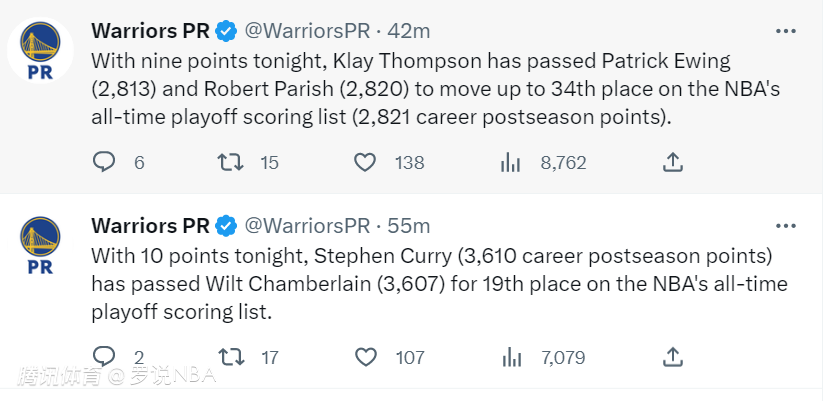Viewport: 838px width, 401px height.
Task: Share the Klay Thompson tweet
Action: [x=673, y=162]
